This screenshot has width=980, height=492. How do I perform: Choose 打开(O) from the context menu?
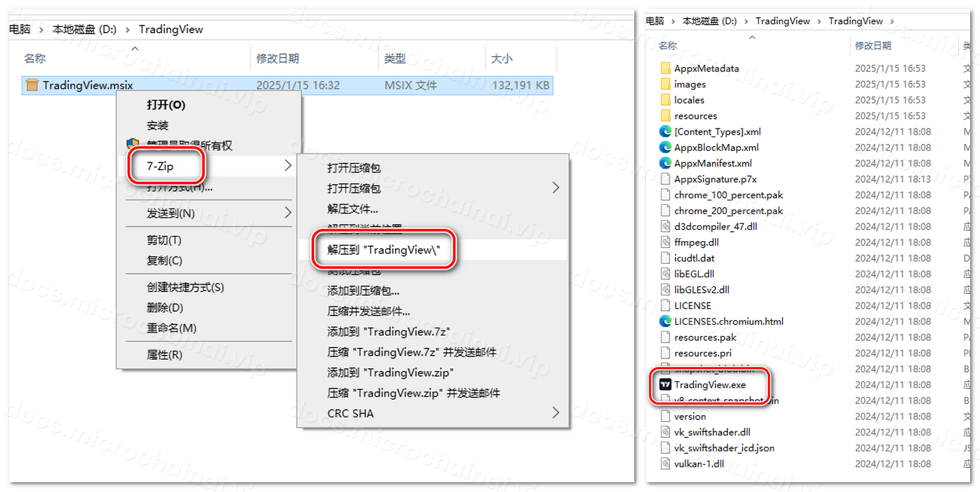[166, 105]
